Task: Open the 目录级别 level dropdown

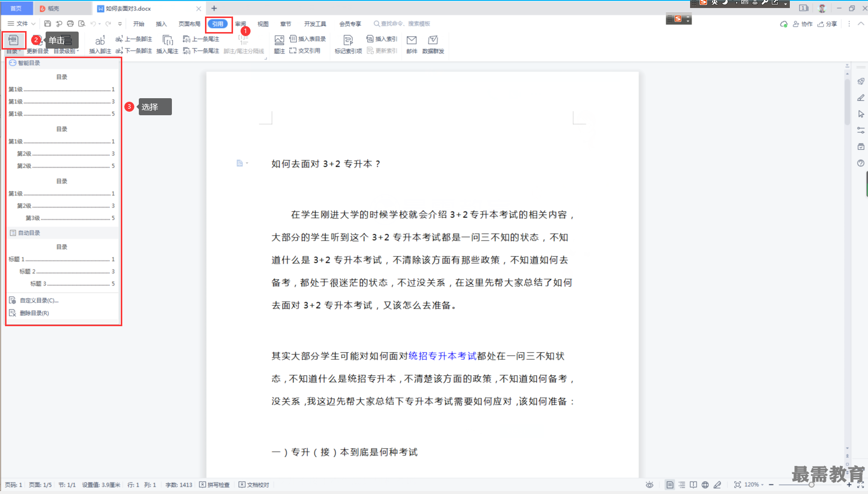Action: click(67, 51)
